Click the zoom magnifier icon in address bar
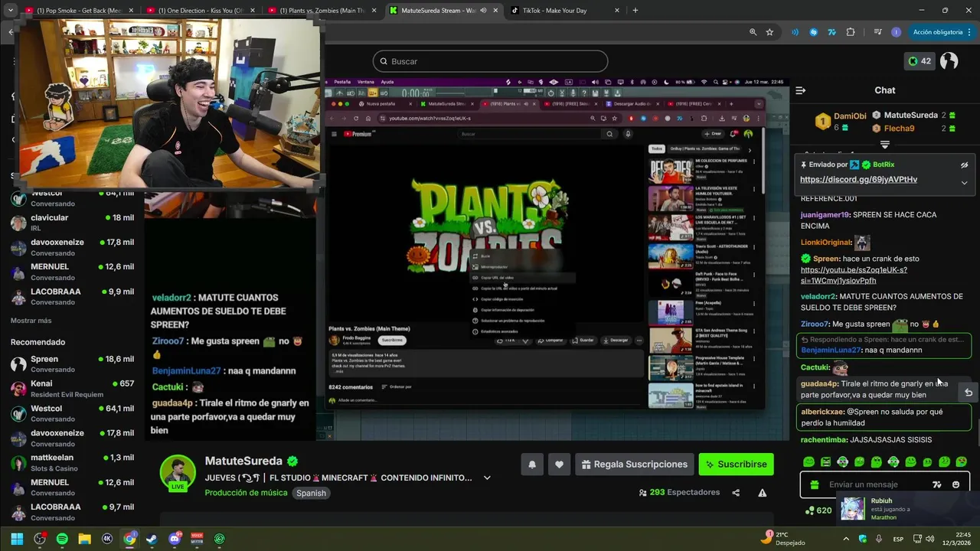 (x=753, y=32)
